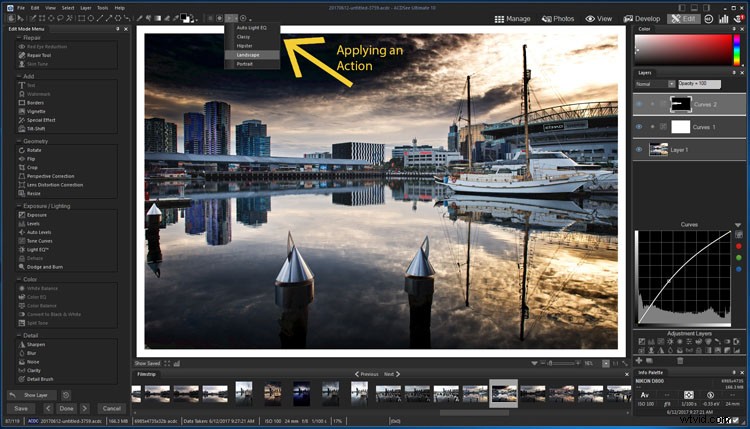Open the Repair Tool
Screen dimensions: 750x429
(39, 55)
